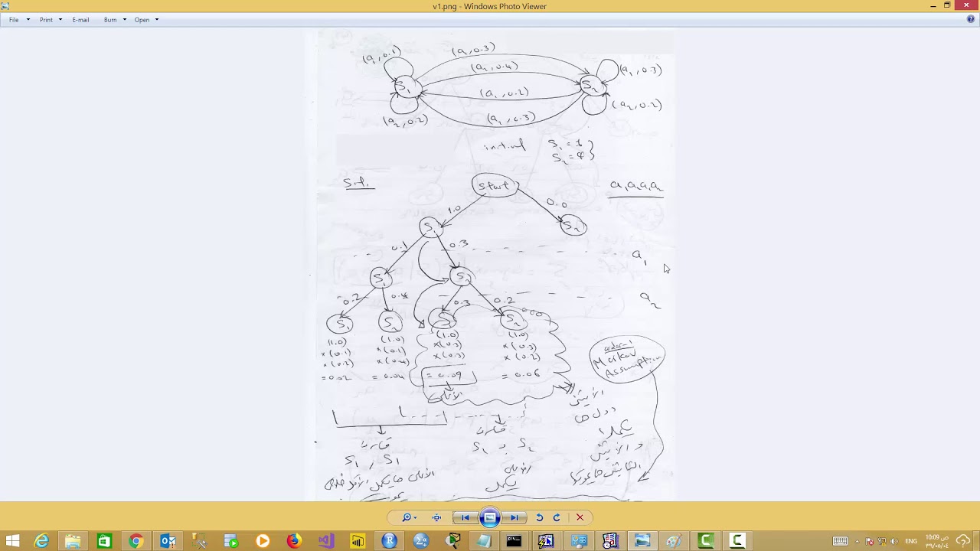Click the help question mark icon
Screen dimensions: 980x551
tap(971, 20)
